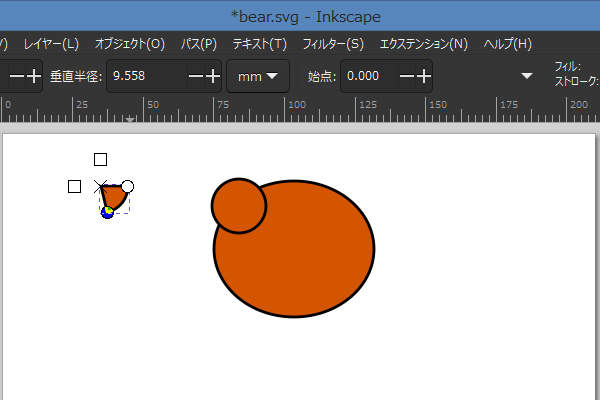Open the テキスト(T) menu
The image size is (600, 400).
point(260,44)
